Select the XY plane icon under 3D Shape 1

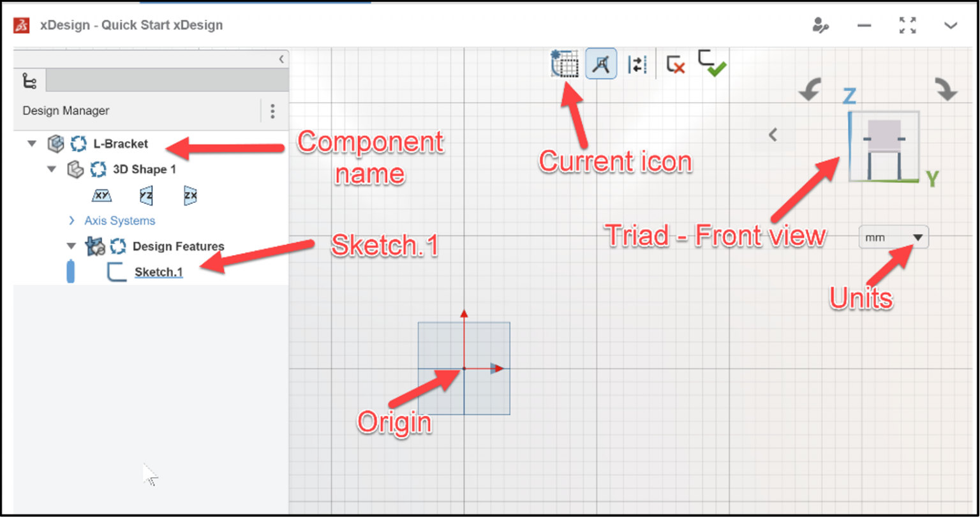(x=101, y=195)
